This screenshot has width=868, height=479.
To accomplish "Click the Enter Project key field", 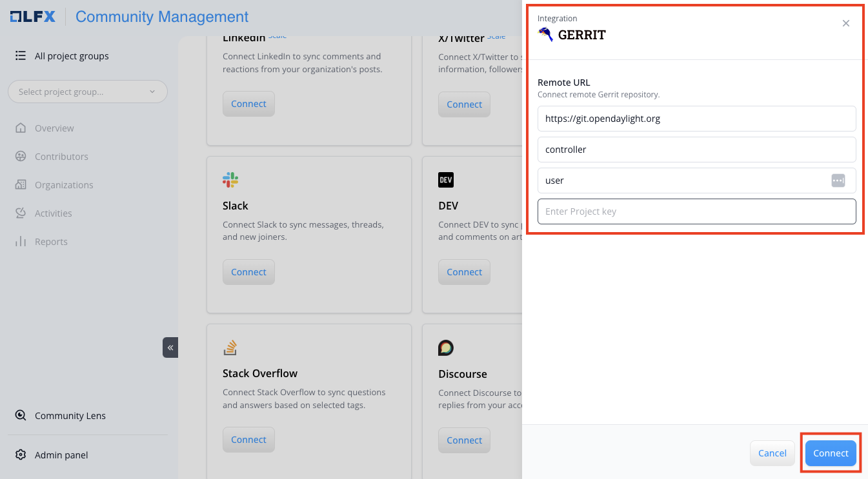I will click(696, 211).
